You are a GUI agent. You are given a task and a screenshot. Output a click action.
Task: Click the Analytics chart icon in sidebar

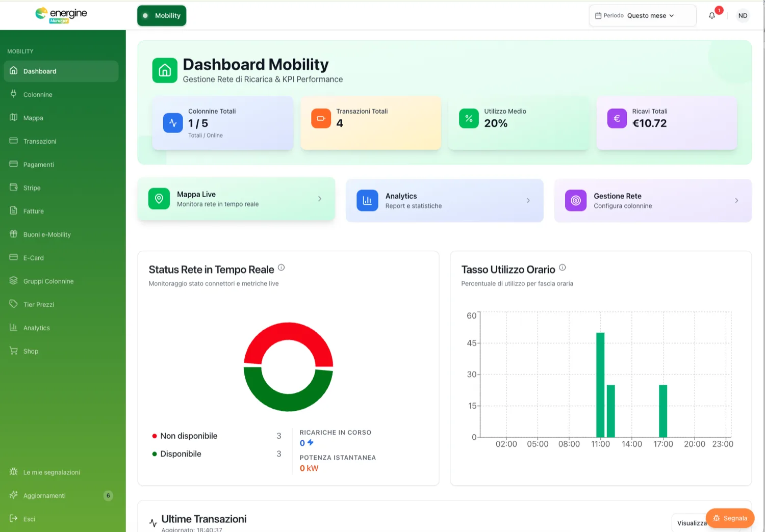tap(14, 327)
